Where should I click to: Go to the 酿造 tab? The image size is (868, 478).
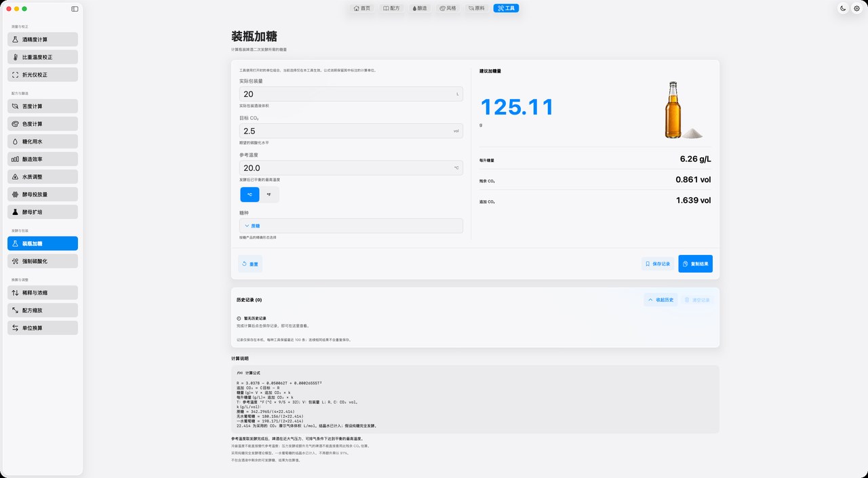[420, 8]
